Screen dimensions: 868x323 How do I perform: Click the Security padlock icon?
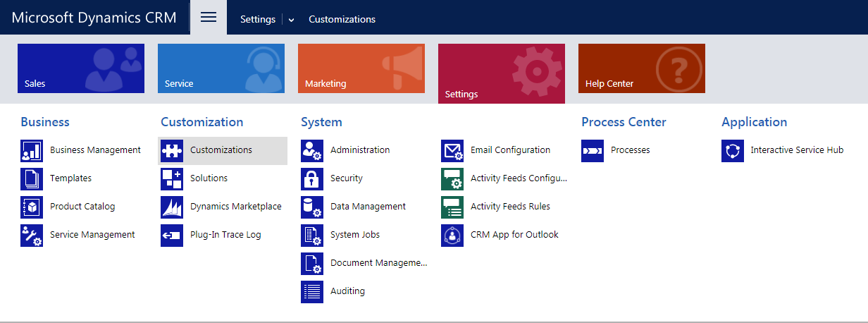[312, 178]
